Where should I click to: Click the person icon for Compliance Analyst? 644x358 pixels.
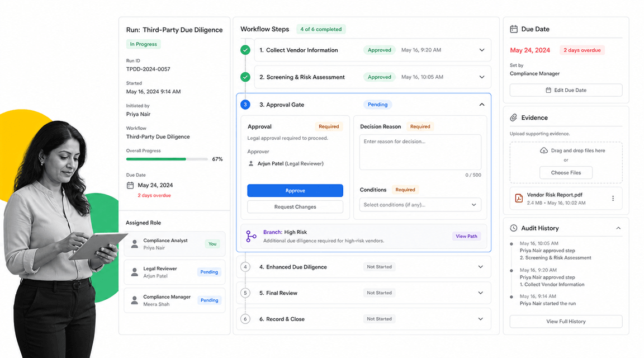(134, 244)
